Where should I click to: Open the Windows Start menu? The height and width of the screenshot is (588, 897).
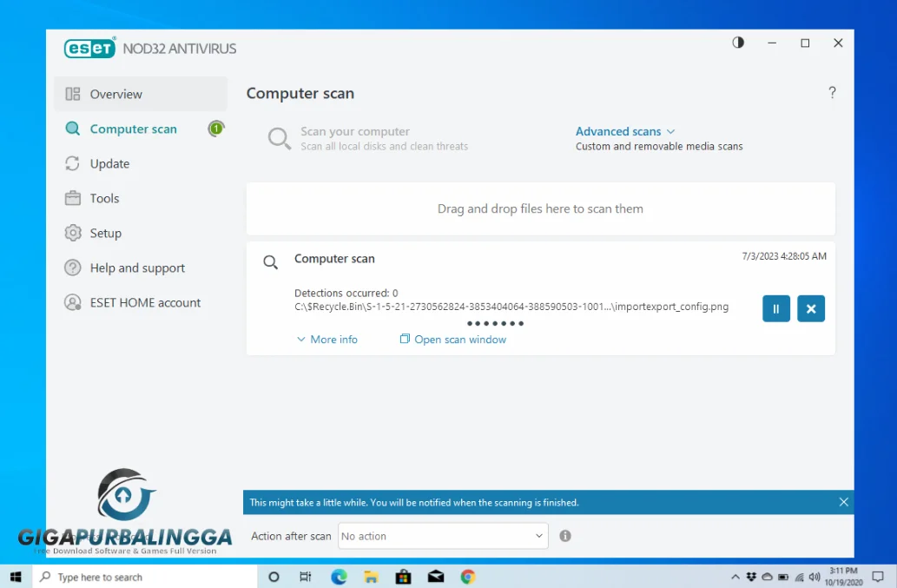point(16,577)
